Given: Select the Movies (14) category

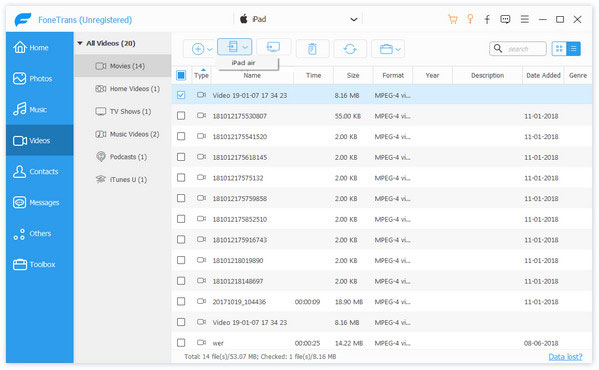Looking at the screenshot, I should click(123, 66).
